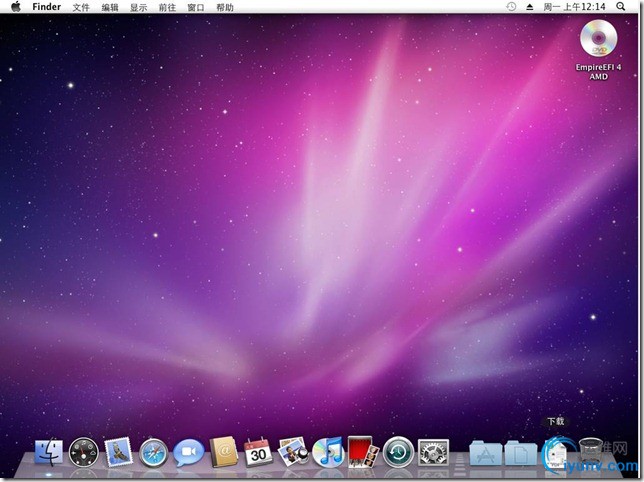
Task: Open iCal calendar icon showing 30
Action: [258, 452]
